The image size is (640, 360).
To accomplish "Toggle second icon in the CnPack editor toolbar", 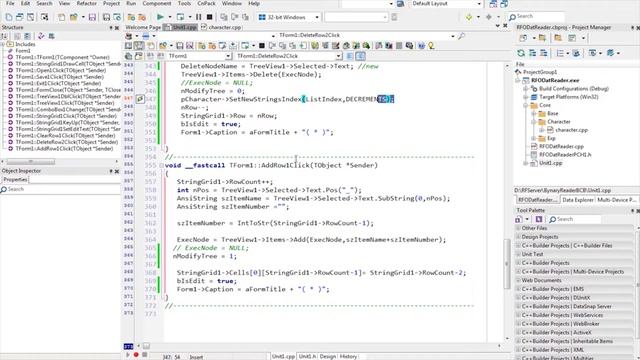I will tap(139, 46).
